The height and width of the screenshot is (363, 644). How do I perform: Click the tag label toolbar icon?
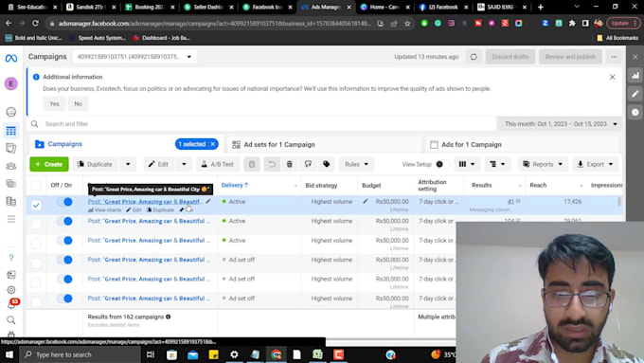(327, 164)
